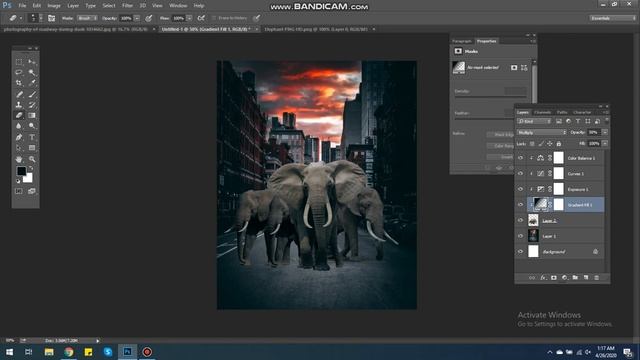This screenshot has height=360, width=640.
Task: Switch to the Channels tab
Action: click(x=542, y=112)
